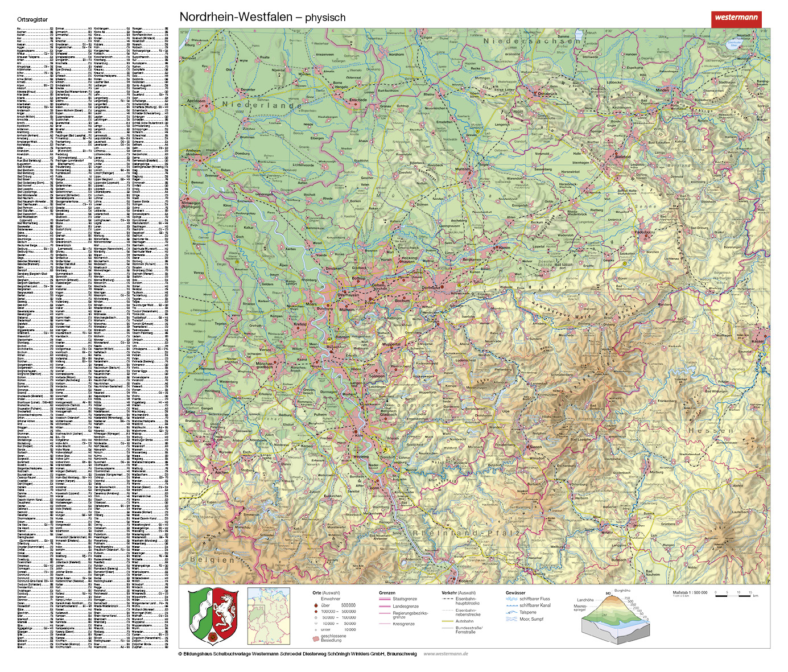This screenshot has height=672, width=788.
Task: Click the city label 'Koblenz'
Action: [465, 581]
